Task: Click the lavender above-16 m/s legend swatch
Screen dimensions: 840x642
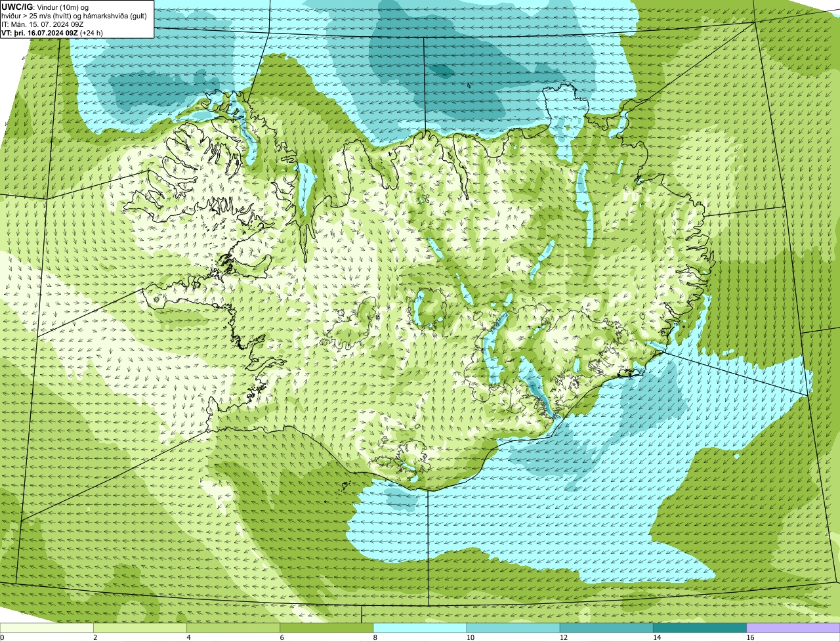Action: 793,628
